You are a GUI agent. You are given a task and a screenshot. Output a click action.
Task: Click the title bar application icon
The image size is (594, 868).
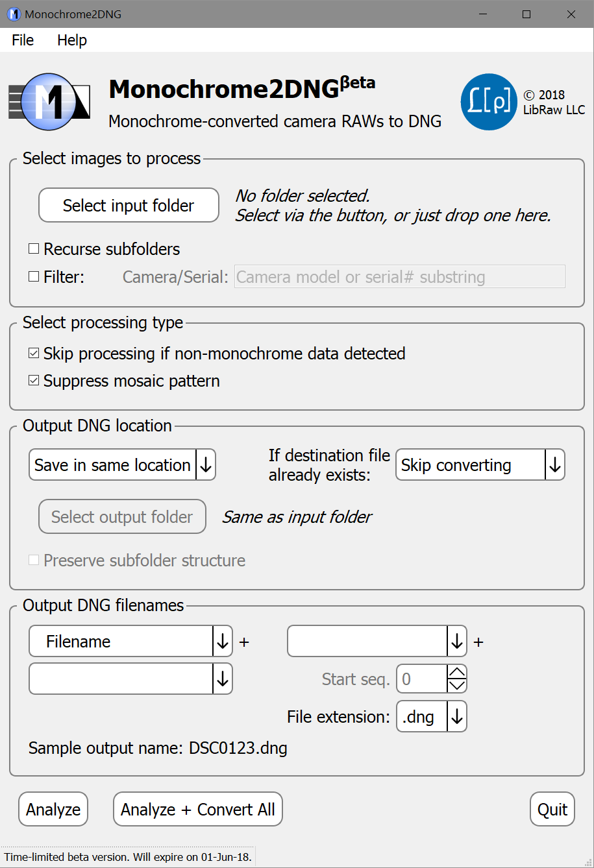[14, 14]
